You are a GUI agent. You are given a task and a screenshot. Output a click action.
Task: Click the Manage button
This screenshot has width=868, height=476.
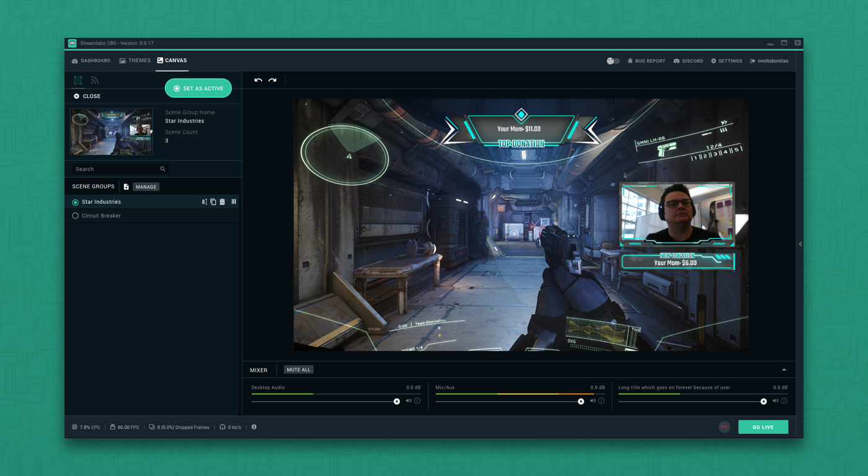tap(146, 187)
